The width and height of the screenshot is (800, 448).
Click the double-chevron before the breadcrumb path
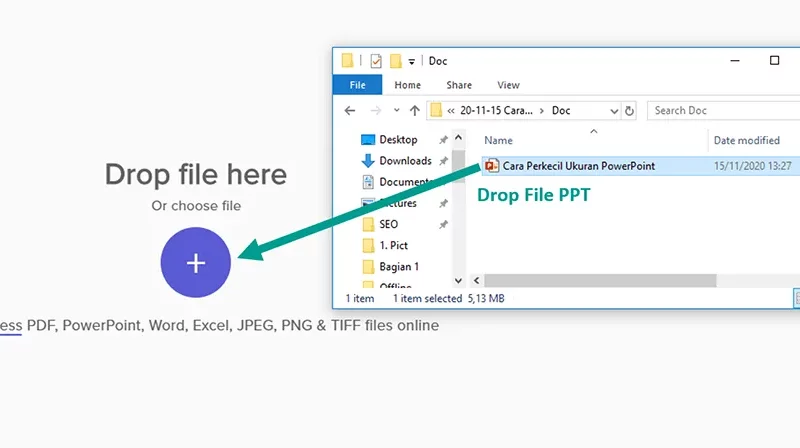point(451,111)
